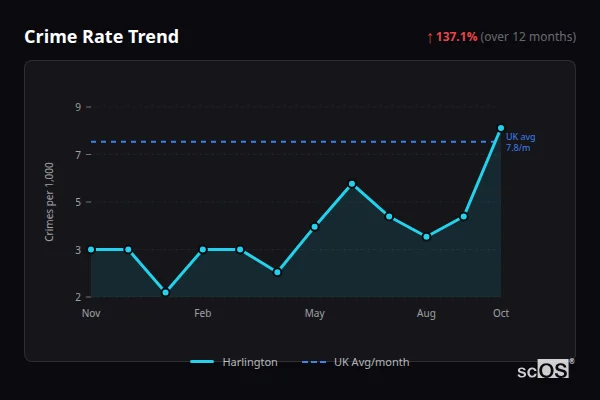Click the June peak data point above 5

point(352,184)
